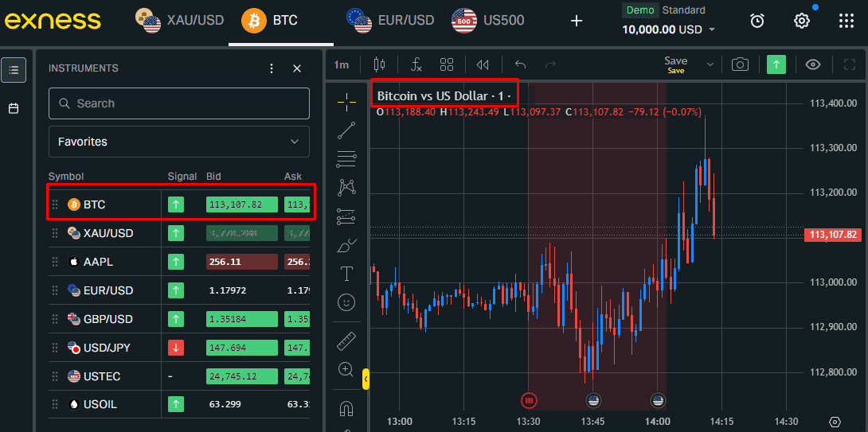Select EUR/USD in the instruments list
The height and width of the screenshot is (432, 868).
179,290
